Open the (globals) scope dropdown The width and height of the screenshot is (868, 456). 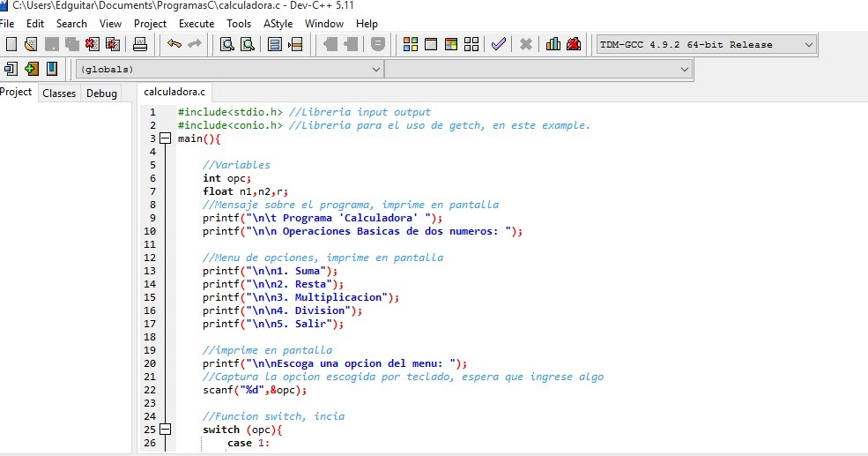pos(376,69)
